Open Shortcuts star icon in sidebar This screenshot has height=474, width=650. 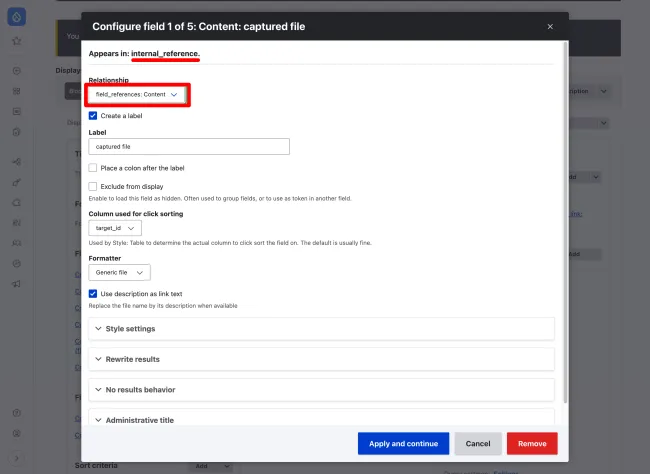[16, 42]
